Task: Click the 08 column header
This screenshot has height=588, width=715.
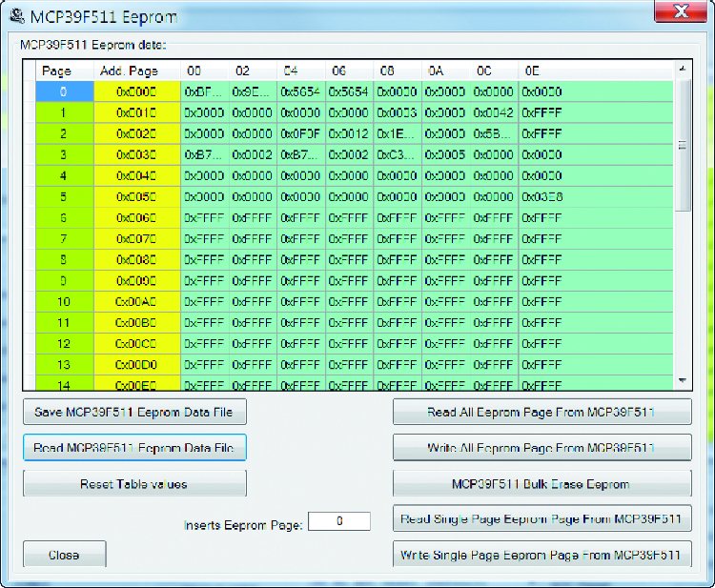Action: pos(398,71)
